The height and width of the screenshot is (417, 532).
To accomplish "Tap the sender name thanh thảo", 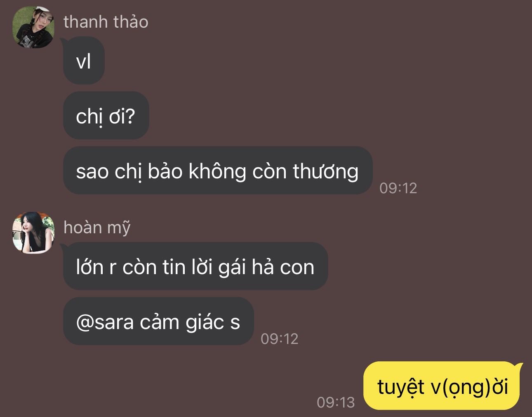I will pyautogui.click(x=106, y=22).
